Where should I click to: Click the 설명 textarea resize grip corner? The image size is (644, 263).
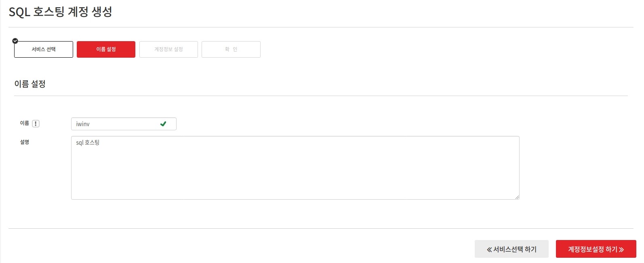(517, 197)
